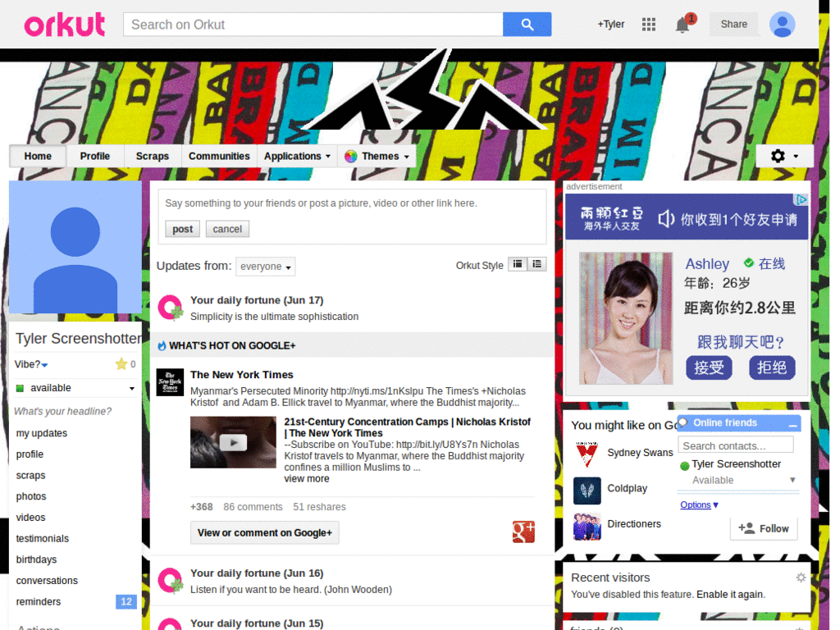
Task: Expand the chat Options menu
Action: [699, 504]
